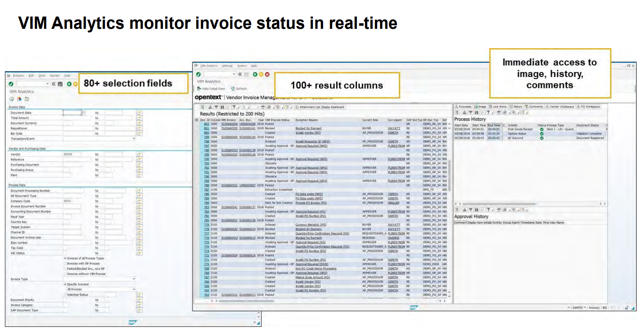Click the Find binoculars icon in results toolbar

[x=222, y=107]
